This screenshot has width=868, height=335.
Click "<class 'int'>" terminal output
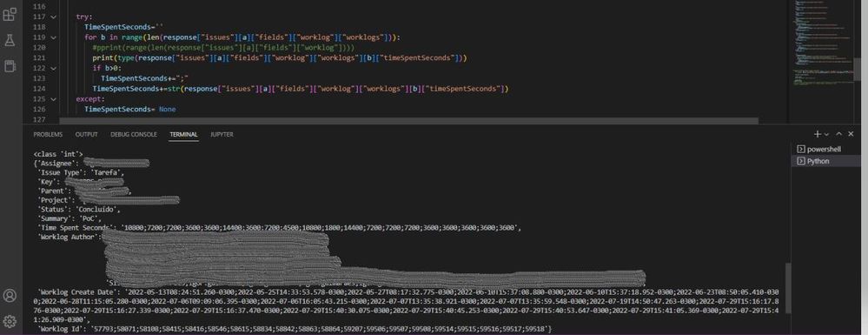coord(58,154)
